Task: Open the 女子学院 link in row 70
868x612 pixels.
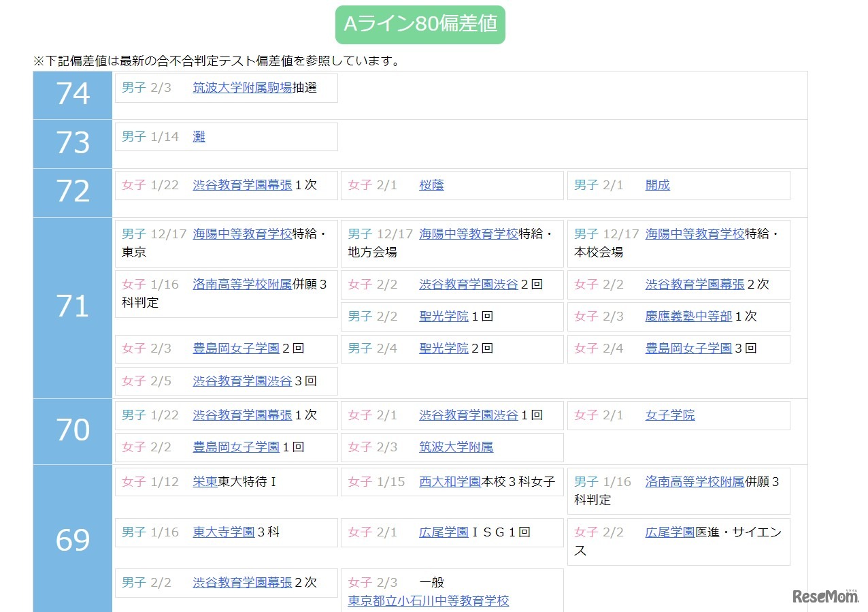Action: (x=669, y=415)
